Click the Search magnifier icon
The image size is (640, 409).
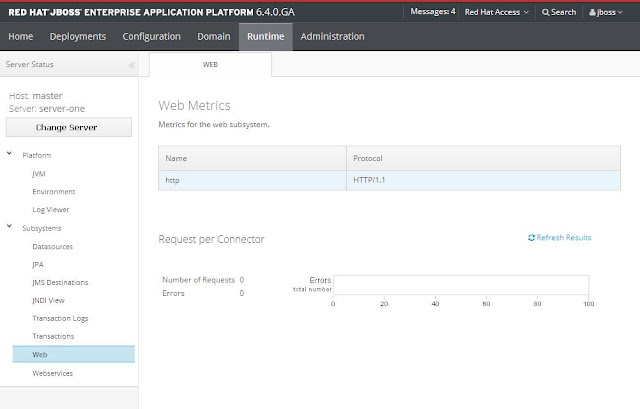[x=545, y=13]
